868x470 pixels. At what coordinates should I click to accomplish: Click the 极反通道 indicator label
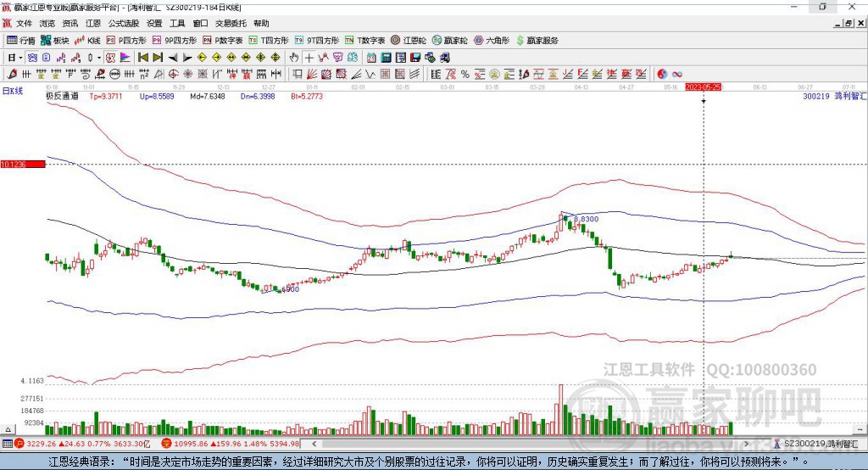point(62,96)
